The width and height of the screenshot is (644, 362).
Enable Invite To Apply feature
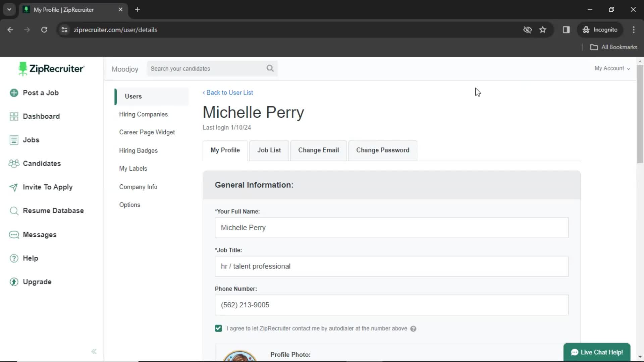coord(48,186)
